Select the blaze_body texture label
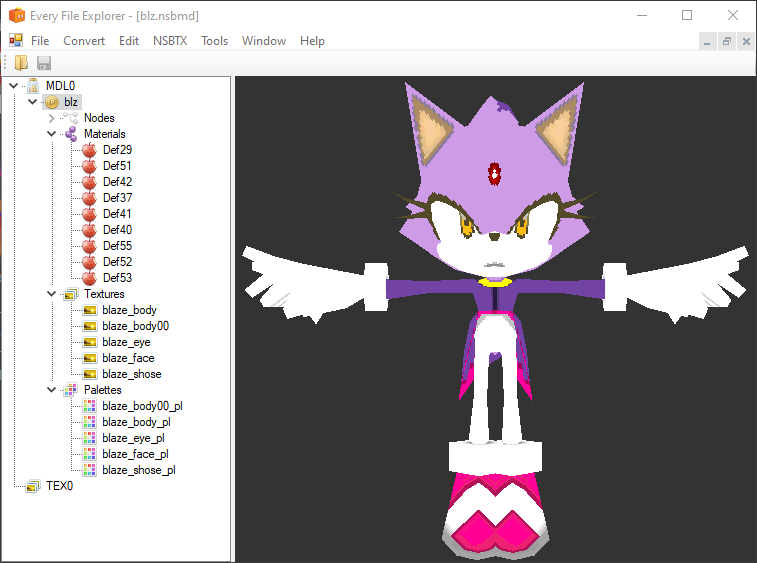The image size is (757, 563). (129, 310)
